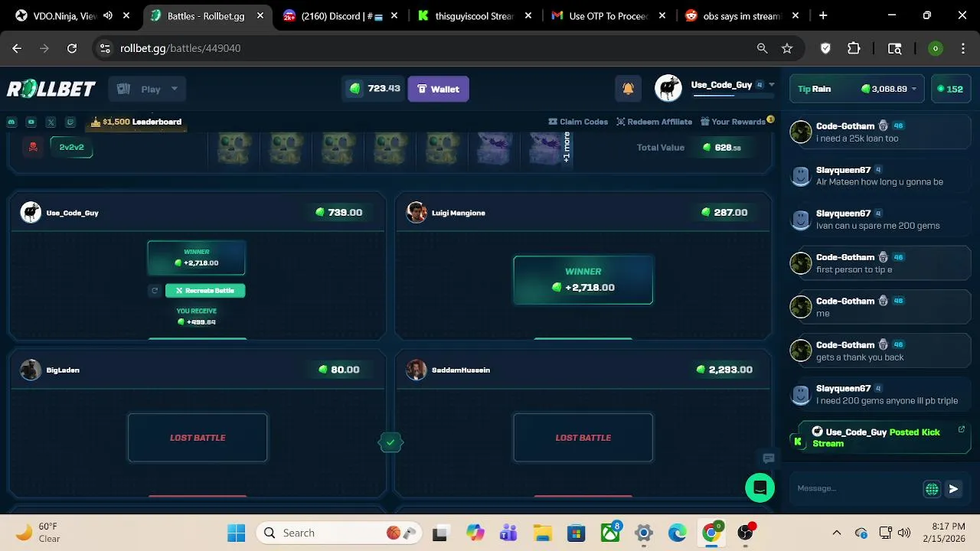Open File Explorer from the taskbar
This screenshot has height=551, width=980.
click(x=542, y=533)
